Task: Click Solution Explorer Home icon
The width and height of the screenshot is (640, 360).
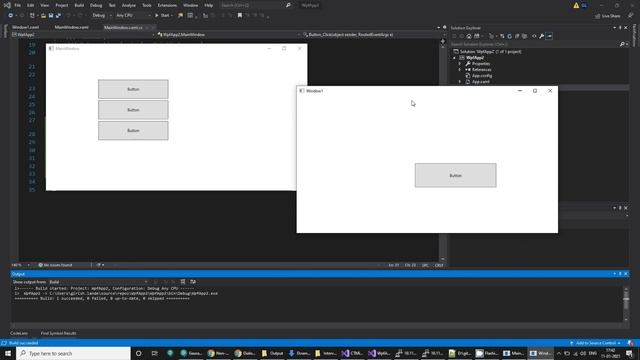Action: pyautogui.click(x=469, y=36)
